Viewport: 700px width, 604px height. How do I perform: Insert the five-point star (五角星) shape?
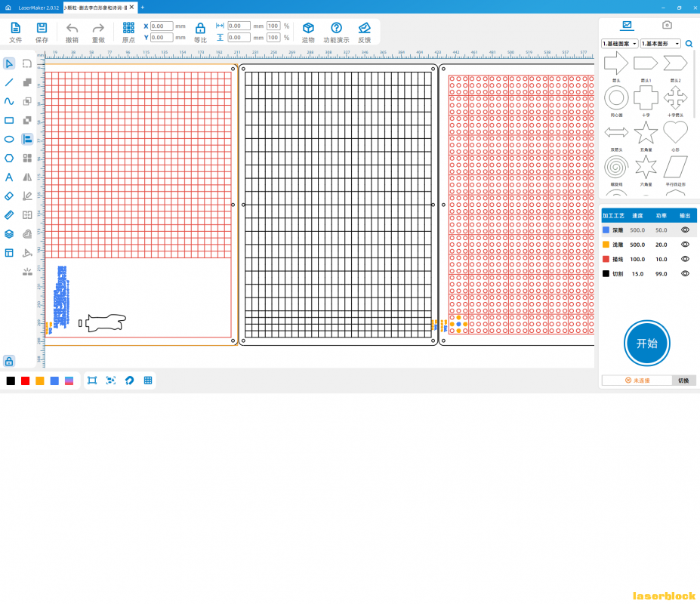click(x=646, y=133)
